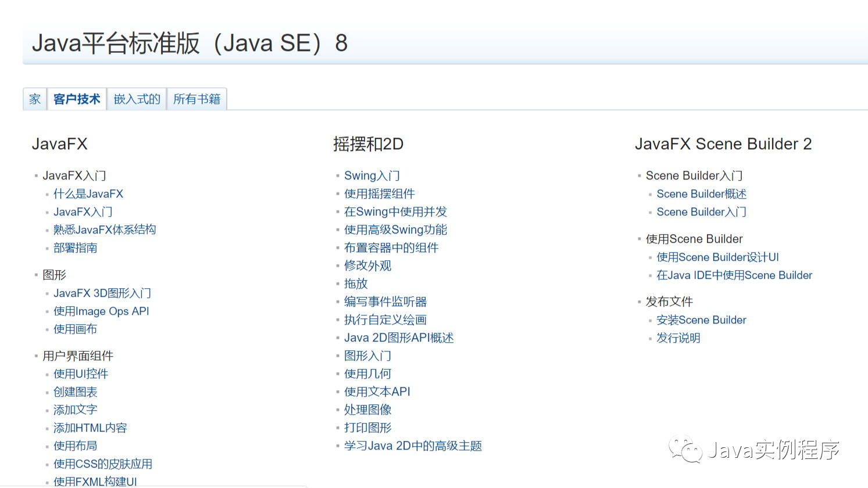Open the 所有书籍 tab
Screen dimensions: 868x488
tap(197, 99)
